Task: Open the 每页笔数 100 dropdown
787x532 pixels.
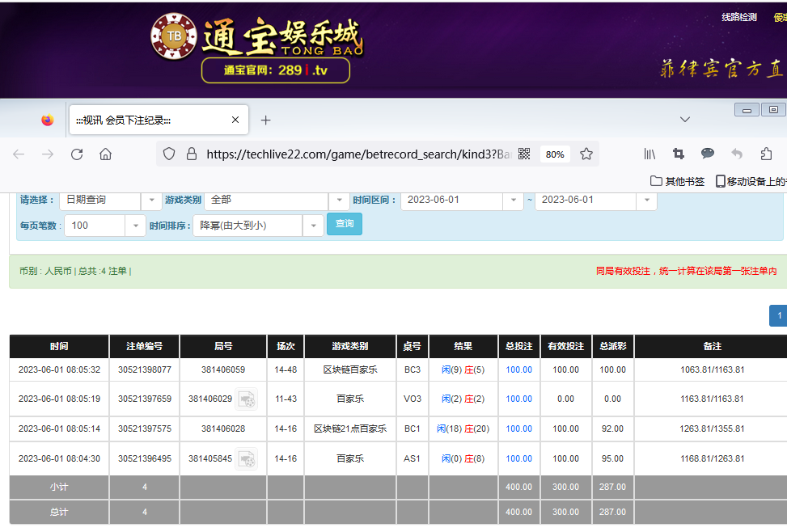Action: coord(135,225)
